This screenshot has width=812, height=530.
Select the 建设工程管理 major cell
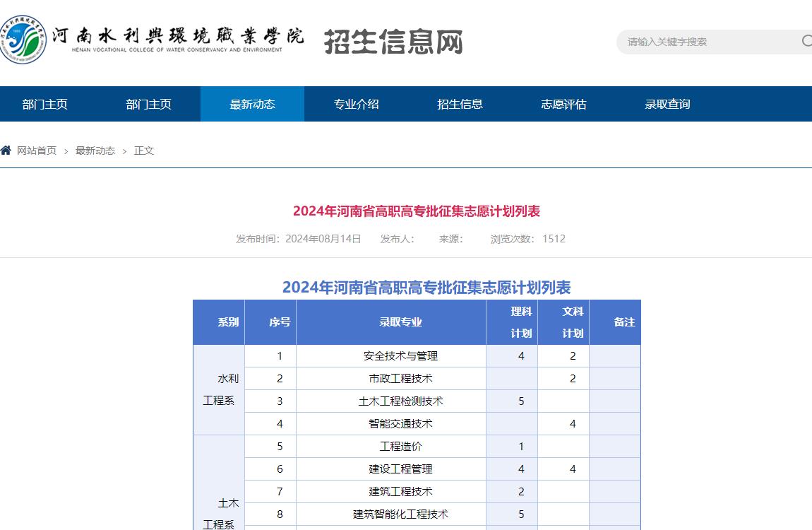(400, 469)
